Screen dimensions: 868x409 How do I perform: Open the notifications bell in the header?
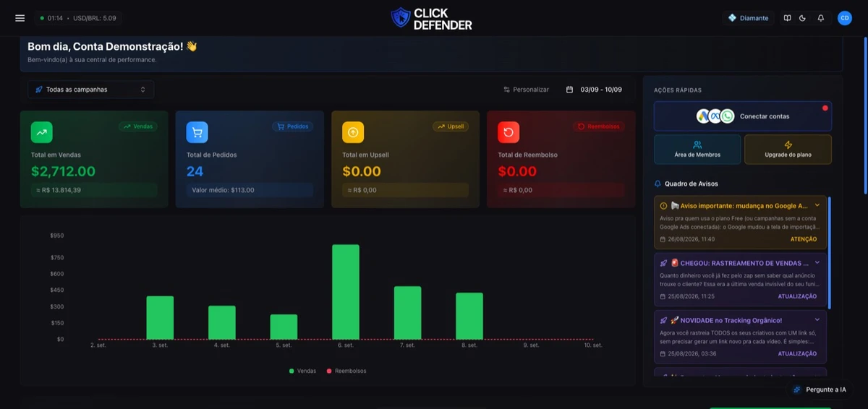pyautogui.click(x=821, y=18)
